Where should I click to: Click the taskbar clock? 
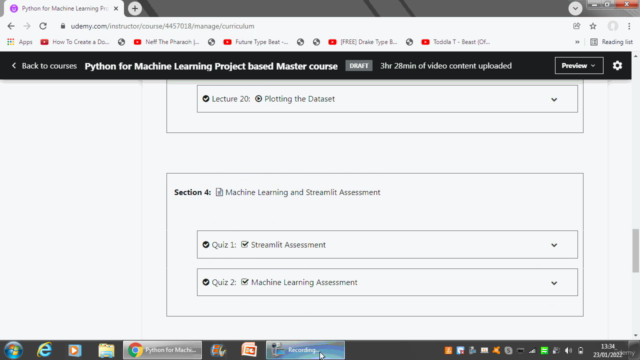coord(608,351)
